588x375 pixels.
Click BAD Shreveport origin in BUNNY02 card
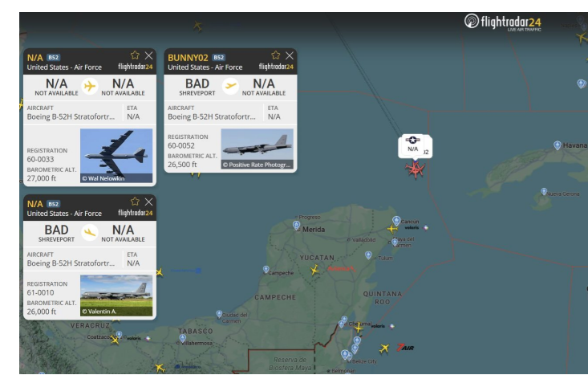coord(197,87)
